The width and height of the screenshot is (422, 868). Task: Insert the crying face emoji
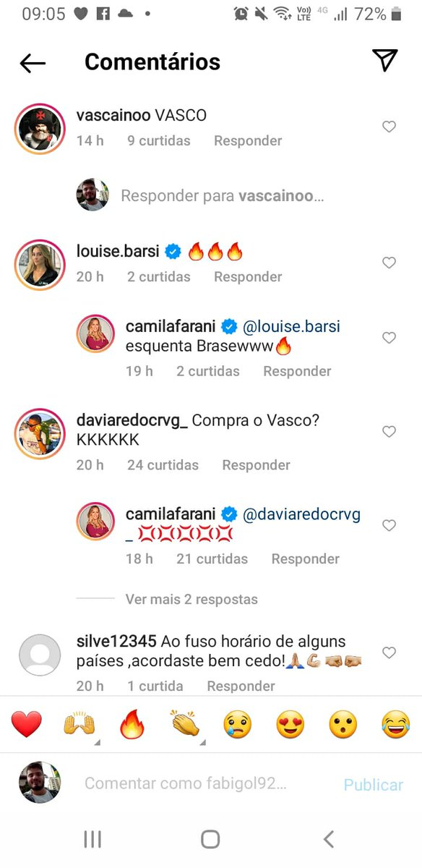tap(237, 724)
